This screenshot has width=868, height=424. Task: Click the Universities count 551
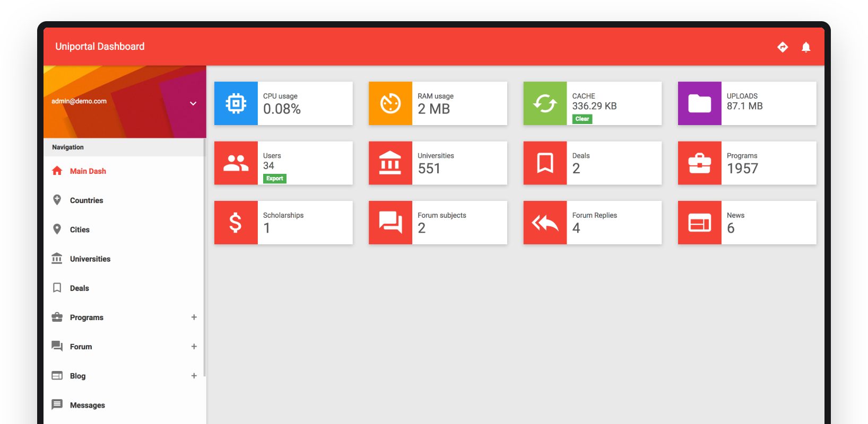429,169
